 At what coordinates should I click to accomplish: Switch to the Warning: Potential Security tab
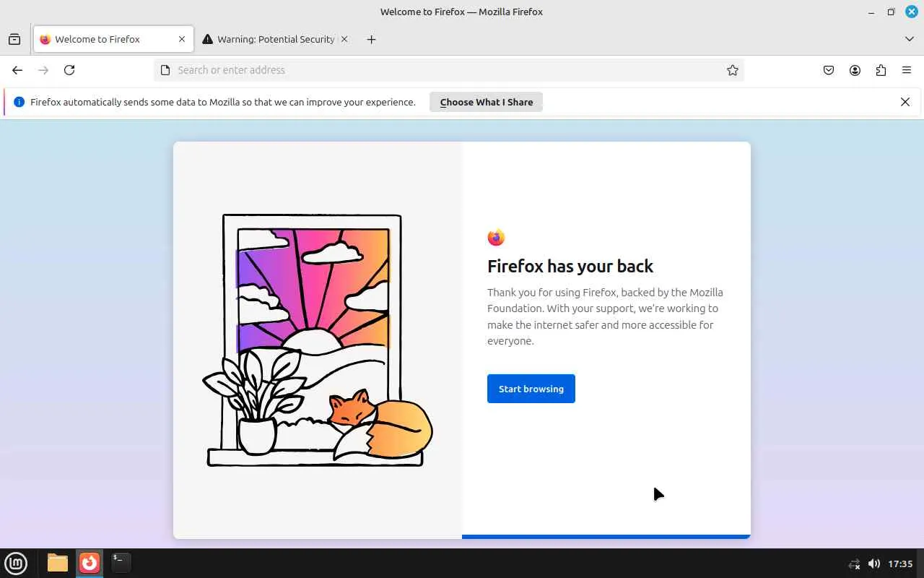pyautogui.click(x=276, y=39)
